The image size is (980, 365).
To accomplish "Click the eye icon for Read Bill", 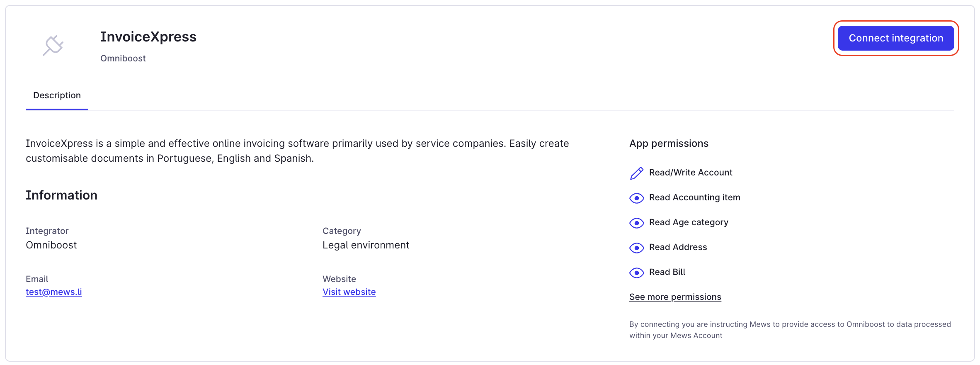I will click(x=636, y=273).
